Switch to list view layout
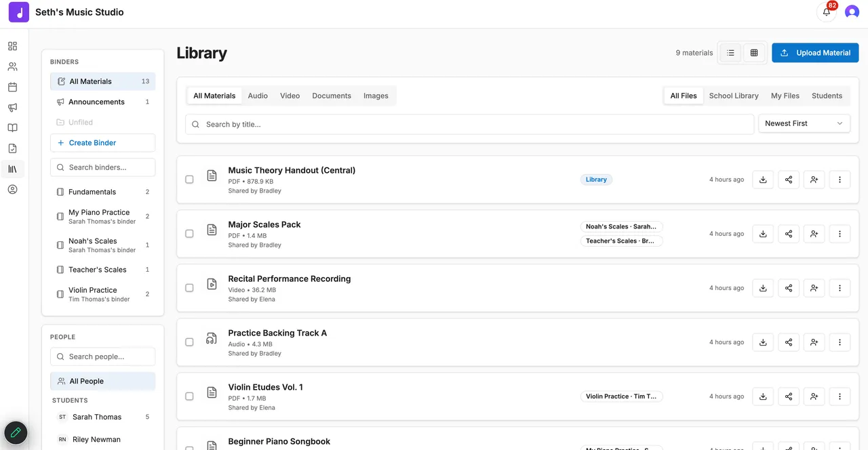Image resolution: width=868 pixels, height=450 pixels. pos(730,53)
